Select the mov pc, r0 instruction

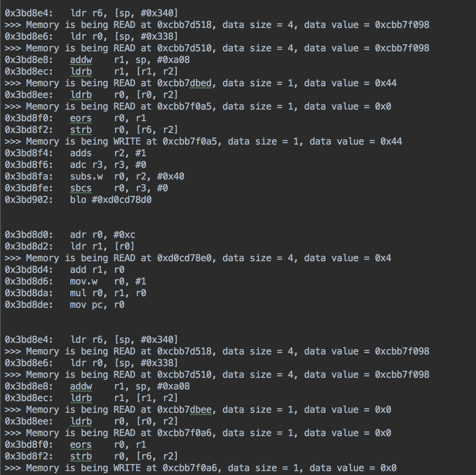click(97, 305)
